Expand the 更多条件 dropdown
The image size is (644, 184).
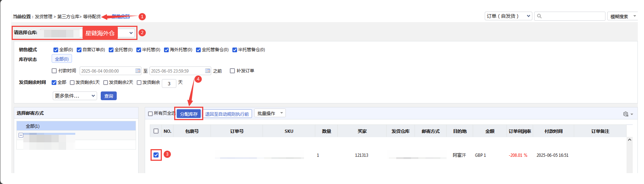pos(75,96)
